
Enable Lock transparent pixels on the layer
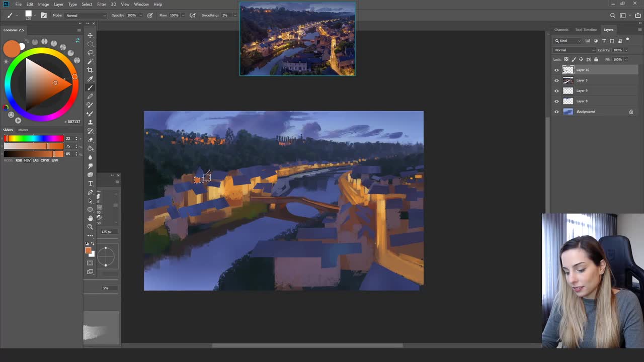567,59
